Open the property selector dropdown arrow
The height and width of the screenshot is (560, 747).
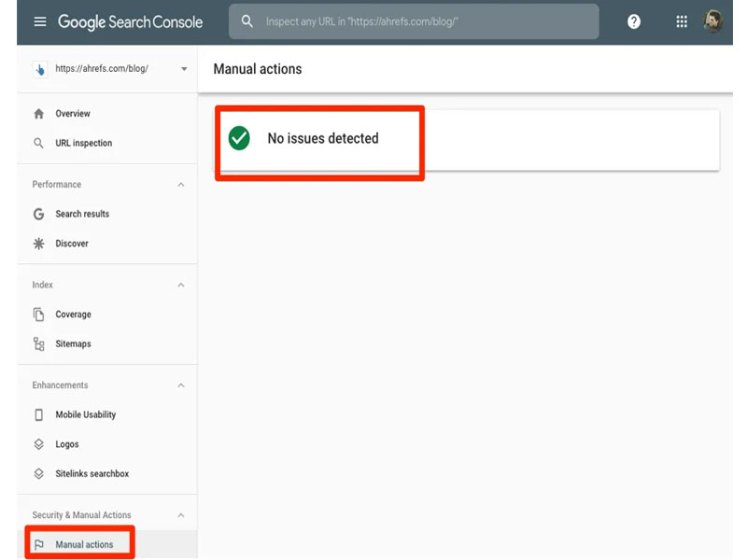click(184, 69)
